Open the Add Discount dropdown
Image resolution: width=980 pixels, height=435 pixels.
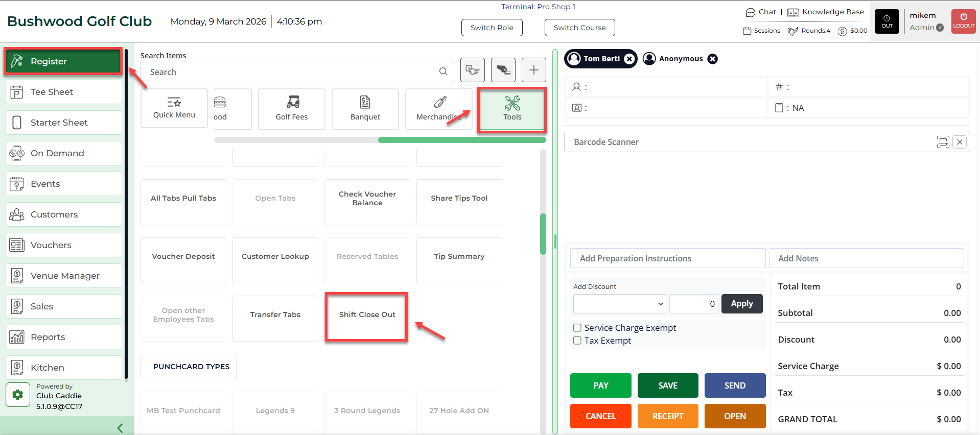pos(619,304)
